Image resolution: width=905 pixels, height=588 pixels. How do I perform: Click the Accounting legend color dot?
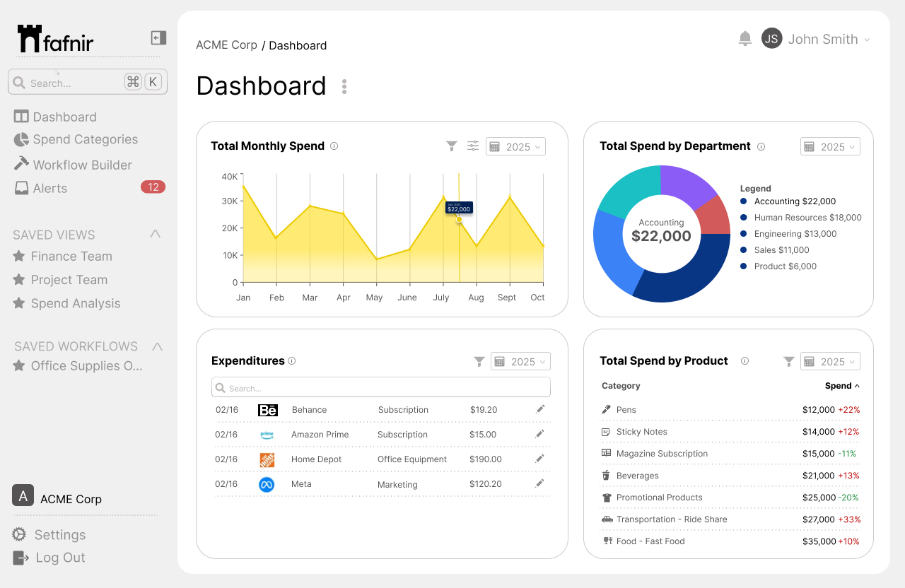pyautogui.click(x=743, y=201)
